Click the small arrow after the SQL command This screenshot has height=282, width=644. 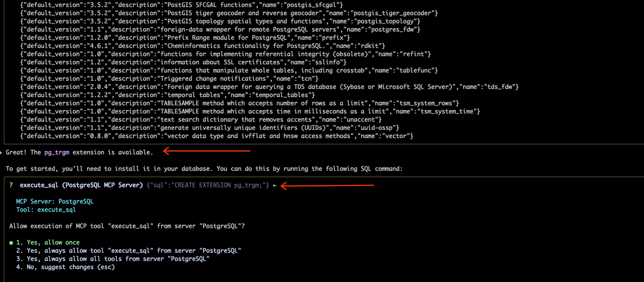click(x=275, y=185)
